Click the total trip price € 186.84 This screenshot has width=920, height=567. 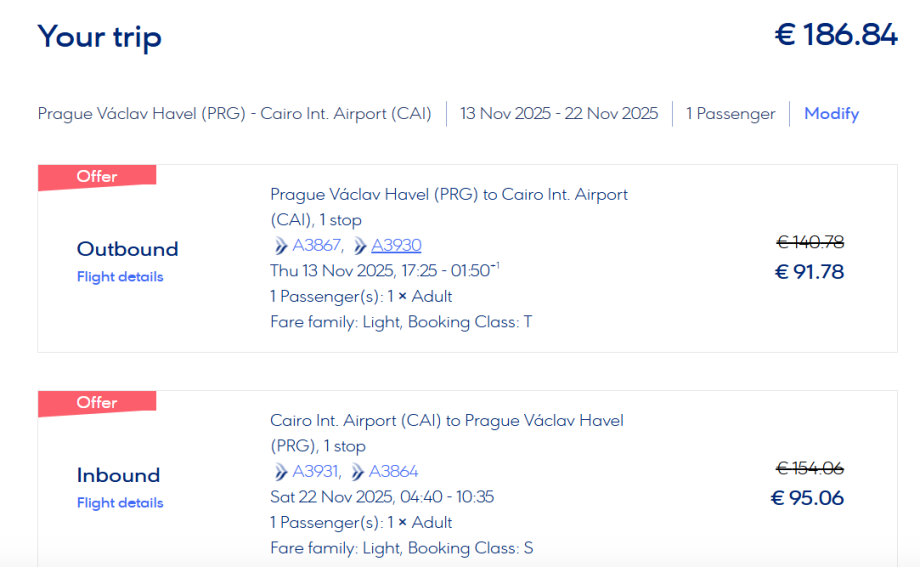pyautogui.click(x=836, y=35)
